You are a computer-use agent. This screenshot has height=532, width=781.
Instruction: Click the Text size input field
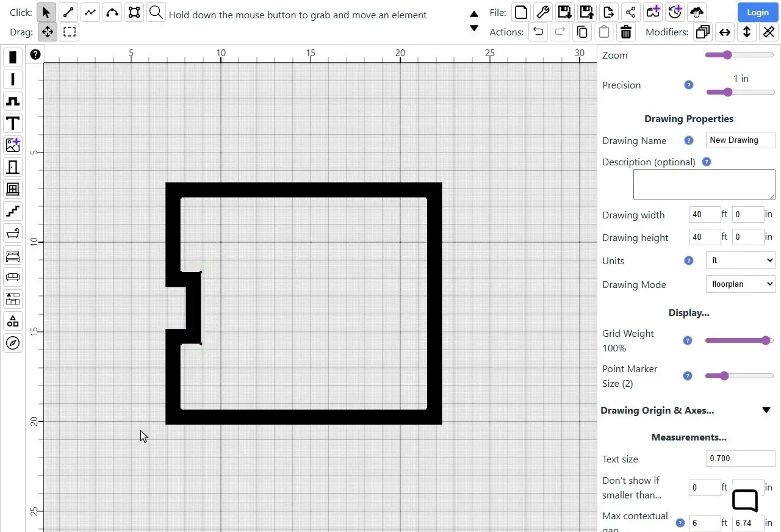tap(740, 458)
